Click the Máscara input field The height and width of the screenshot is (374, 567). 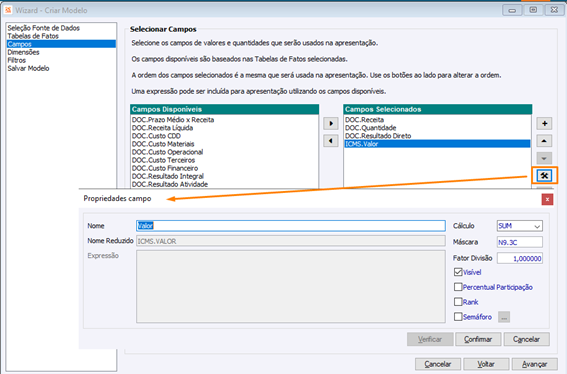tap(520, 242)
